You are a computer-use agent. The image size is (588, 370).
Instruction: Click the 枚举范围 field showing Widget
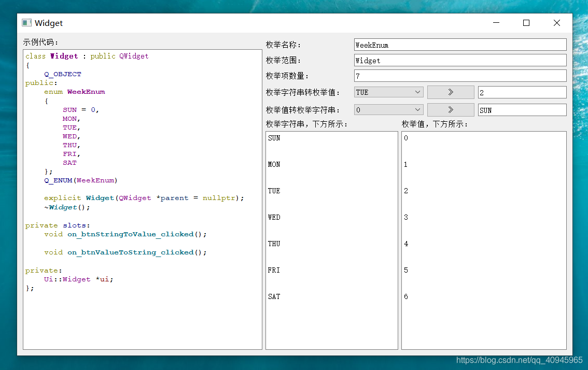click(459, 60)
